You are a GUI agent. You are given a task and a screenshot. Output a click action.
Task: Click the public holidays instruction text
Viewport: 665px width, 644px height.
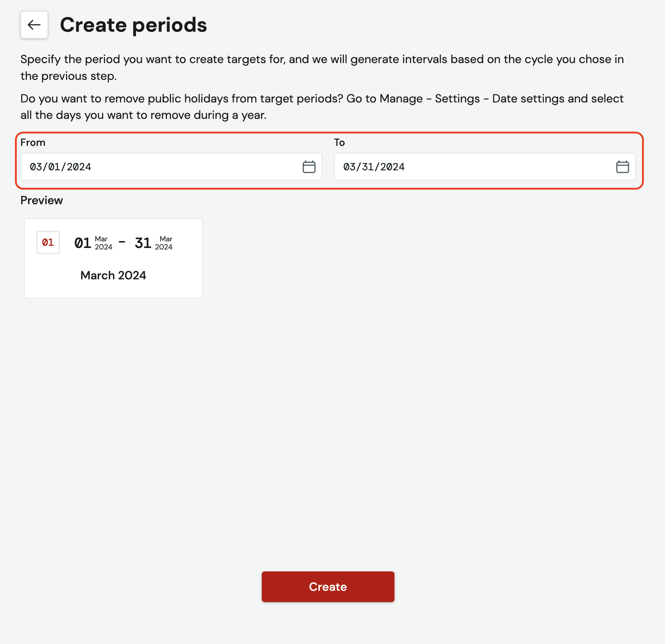(x=322, y=107)
